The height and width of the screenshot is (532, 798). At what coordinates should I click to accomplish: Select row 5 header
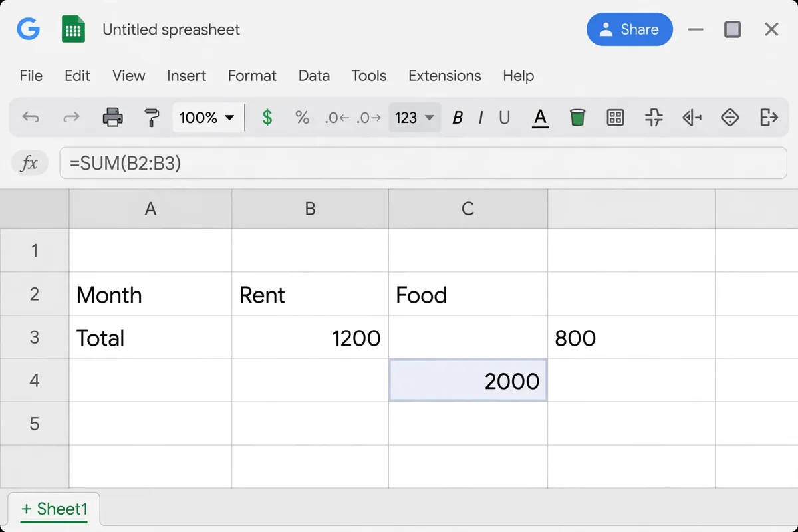35,424
